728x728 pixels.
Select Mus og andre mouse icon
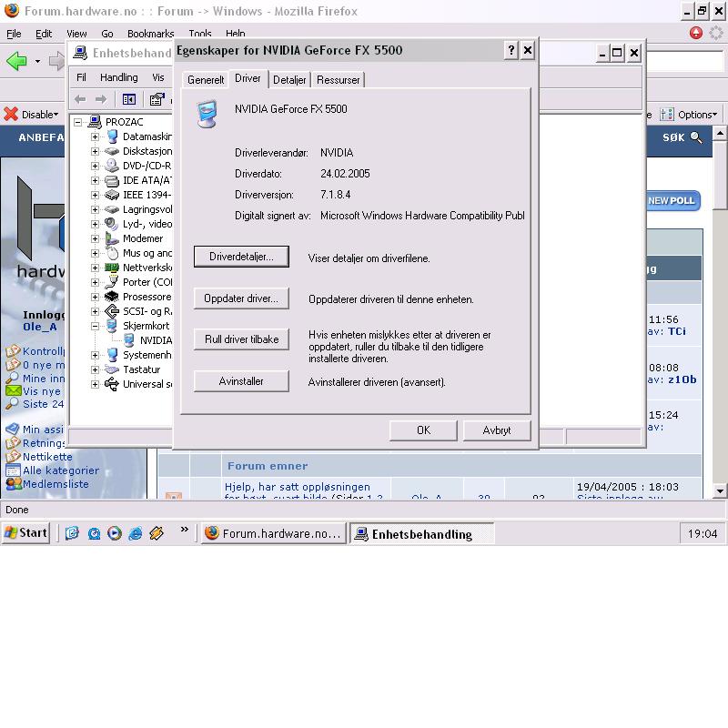tap(112, 253)
